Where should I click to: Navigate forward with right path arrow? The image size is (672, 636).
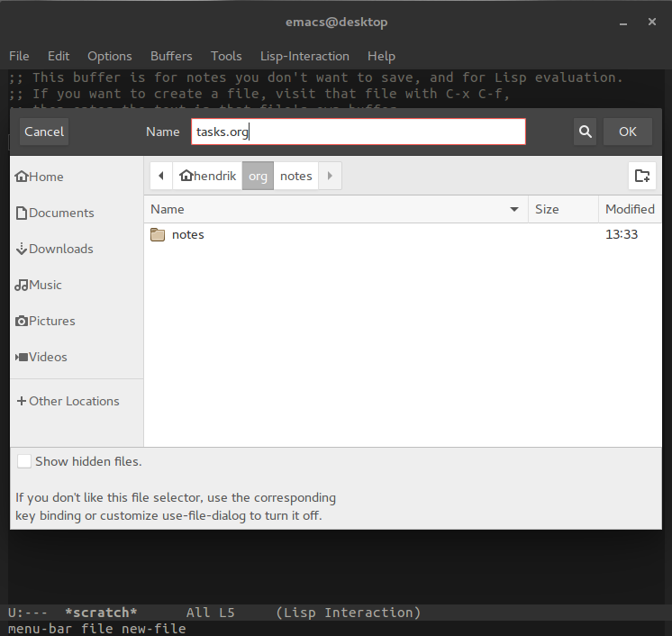pyautogui.click(x=330, y=176)
